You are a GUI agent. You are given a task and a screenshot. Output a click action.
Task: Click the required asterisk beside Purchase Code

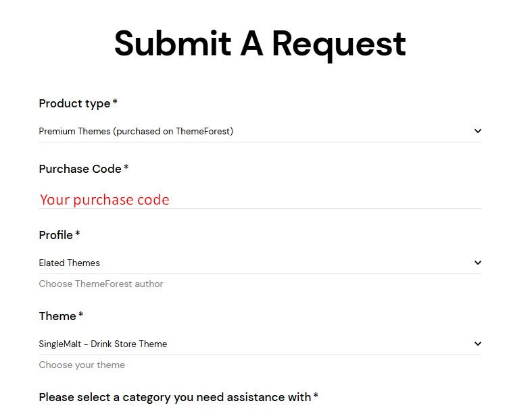(x=126, y=168)
